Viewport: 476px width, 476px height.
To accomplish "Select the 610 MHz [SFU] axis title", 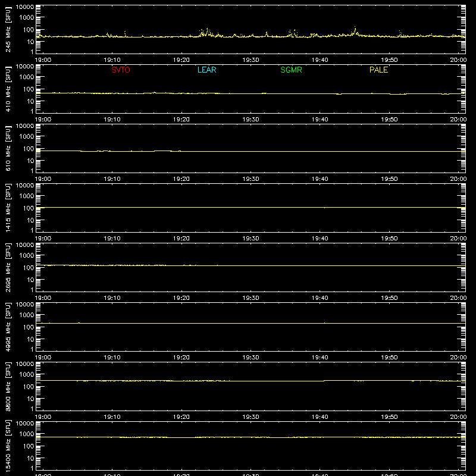I will tap(8, 148).
